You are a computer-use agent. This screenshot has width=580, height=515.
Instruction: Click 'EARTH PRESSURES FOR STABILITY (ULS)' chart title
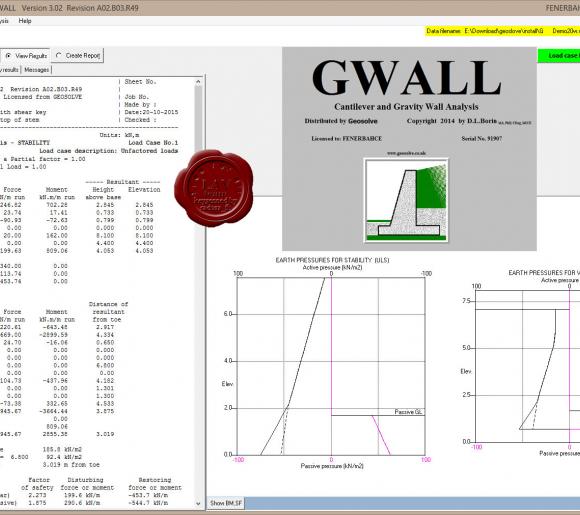(x=332, y=260)
